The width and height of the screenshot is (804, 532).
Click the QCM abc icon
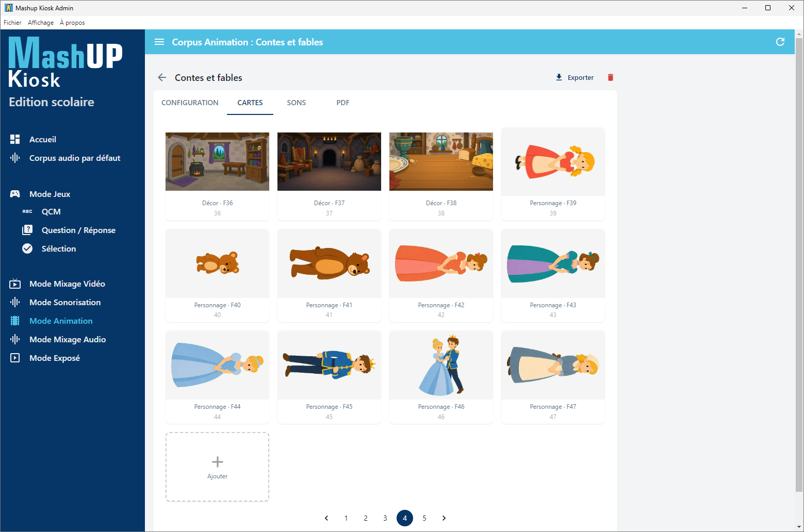coord(27,211)
